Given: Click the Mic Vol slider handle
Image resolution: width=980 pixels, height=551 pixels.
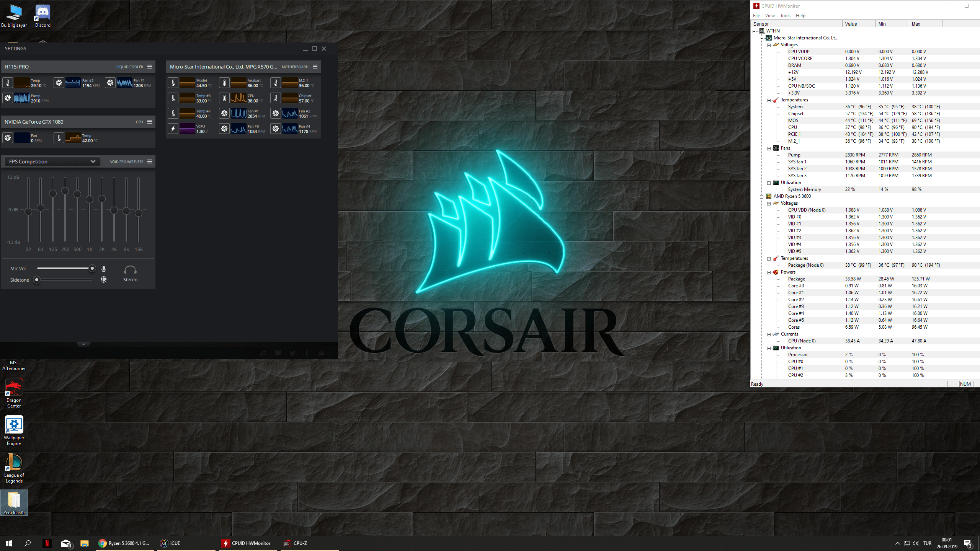Looking at the screenshot, I should pyautogui.click(x=92, y=269).
